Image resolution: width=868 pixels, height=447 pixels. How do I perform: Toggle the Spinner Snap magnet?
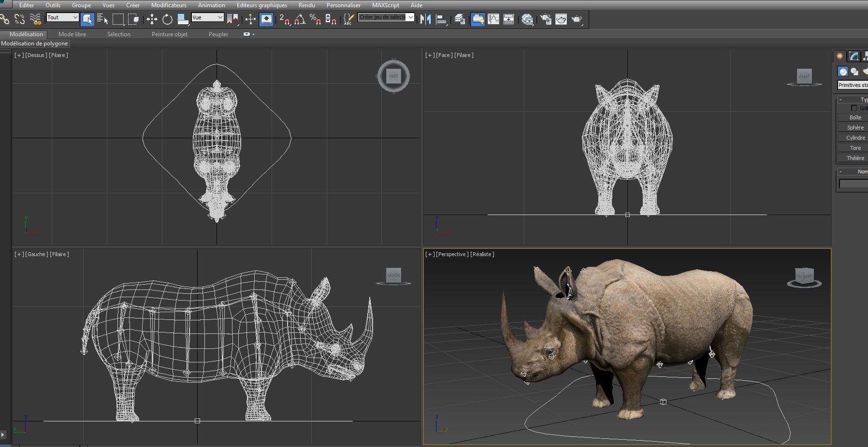click(x=331, y=19)
